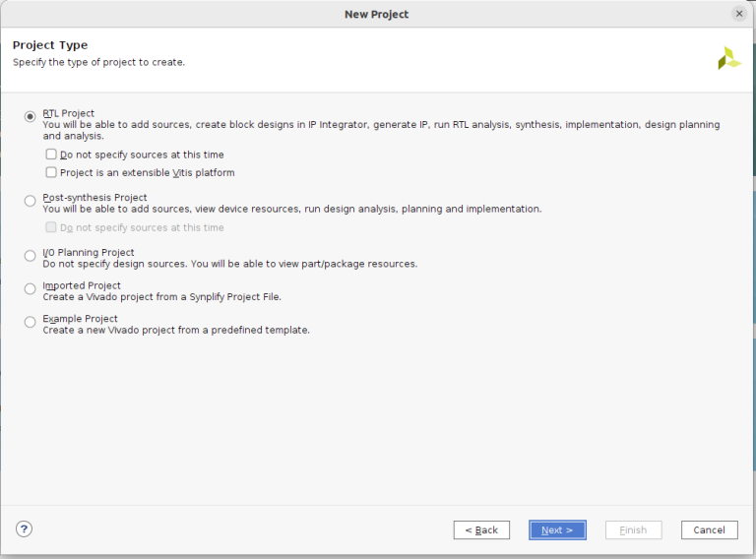Cancel the New Project wizard
The height and width of the screenshot is (559, 756).
[709, 529]
